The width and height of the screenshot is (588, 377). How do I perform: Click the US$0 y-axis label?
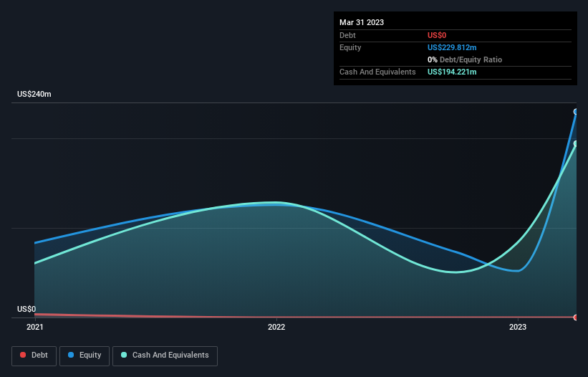(26, 309)
